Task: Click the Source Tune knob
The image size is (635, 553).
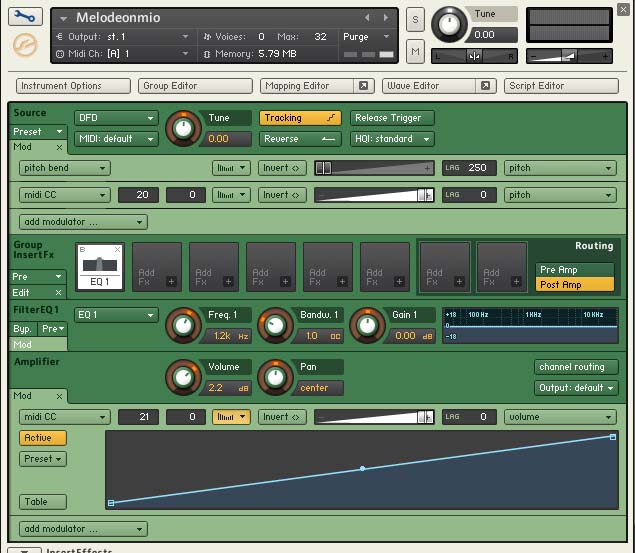Action: pos(183,129)
